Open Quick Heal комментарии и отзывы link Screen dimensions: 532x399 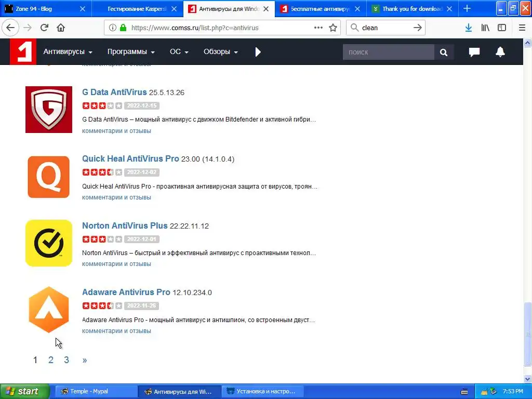tap(116, 197)
